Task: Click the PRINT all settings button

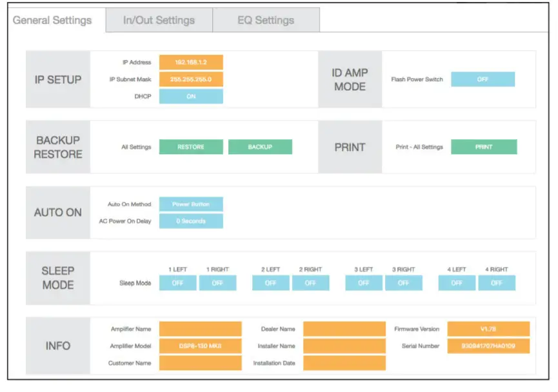Action: coord(484,147)
